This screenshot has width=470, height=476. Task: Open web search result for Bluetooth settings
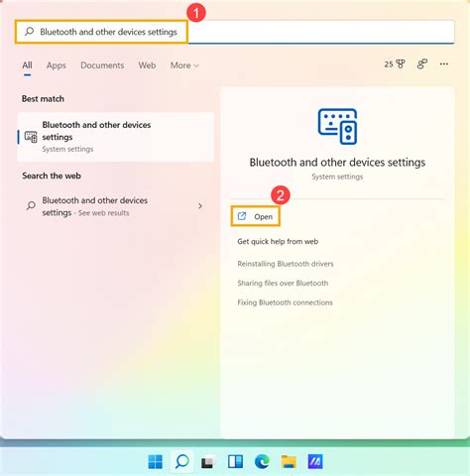[x=116, y=206]
